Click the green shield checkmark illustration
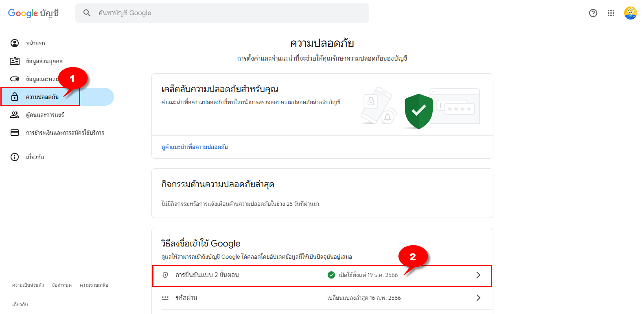The height and width of the screenshot is (314, 644). click(x=418, y=111)
